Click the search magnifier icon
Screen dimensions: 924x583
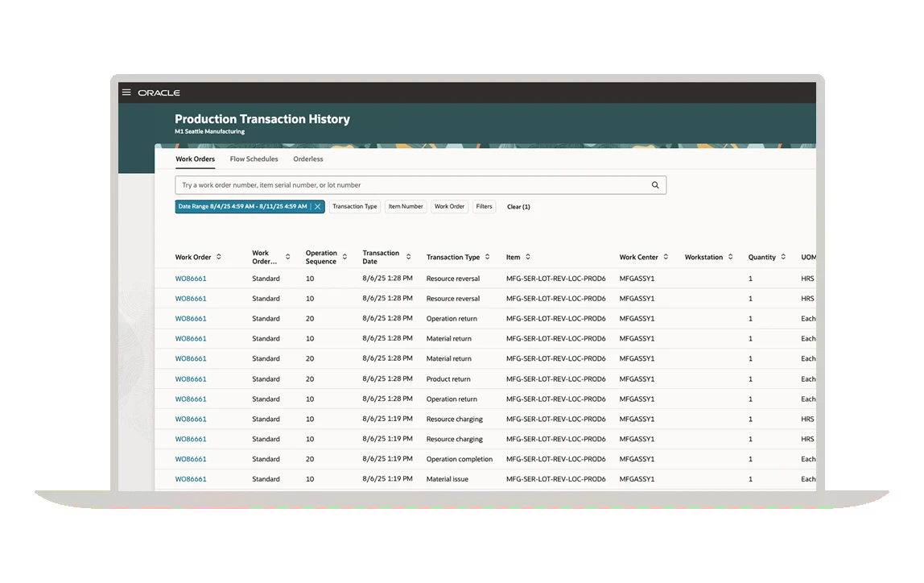point(655,185)
